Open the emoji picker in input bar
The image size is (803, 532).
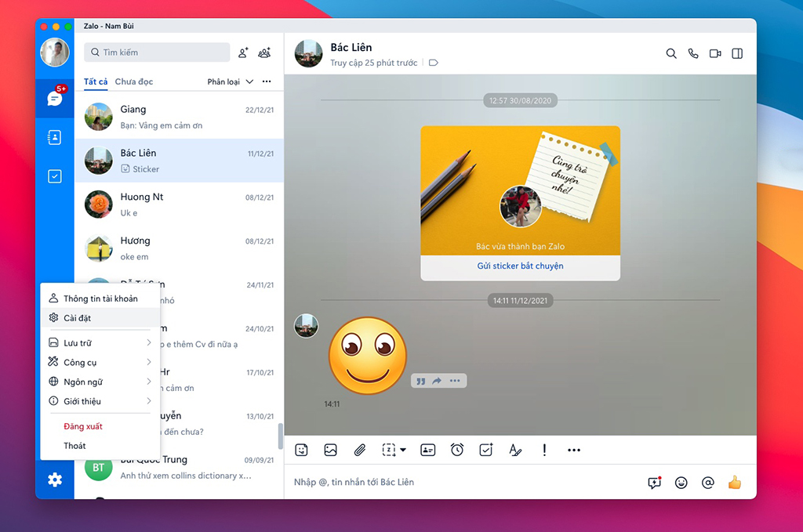coord(681,483)
